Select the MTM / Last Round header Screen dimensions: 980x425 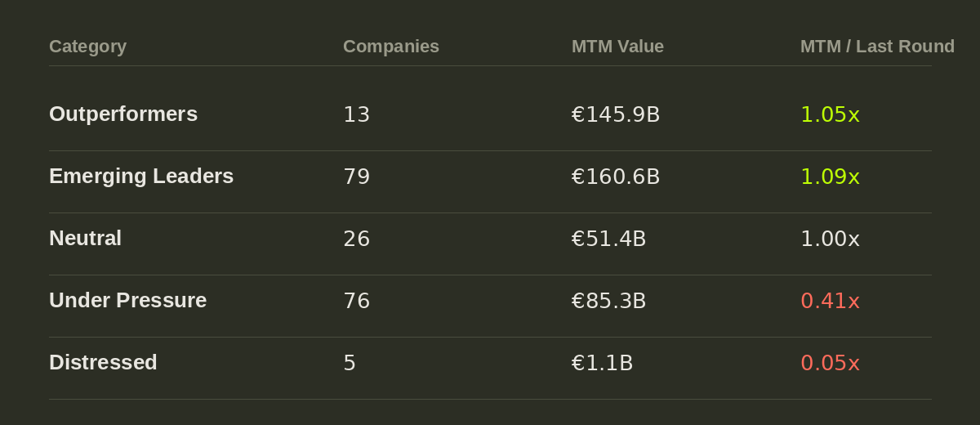(x=877, y=47)
